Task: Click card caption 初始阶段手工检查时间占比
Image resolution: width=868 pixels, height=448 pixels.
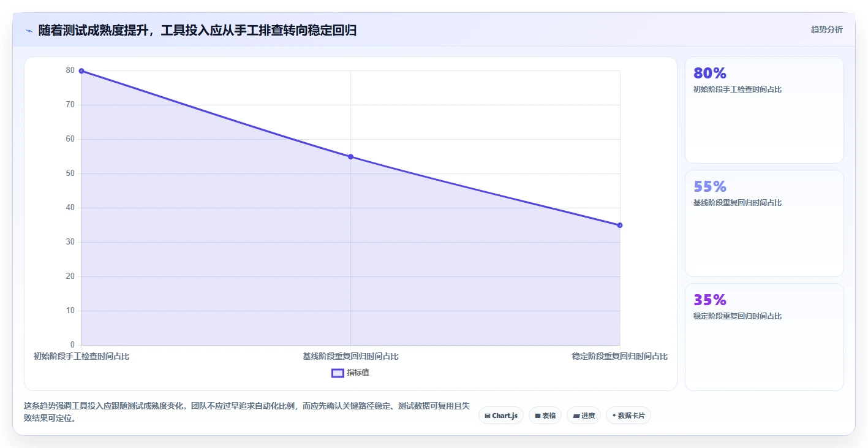Action: coord(738,89)
